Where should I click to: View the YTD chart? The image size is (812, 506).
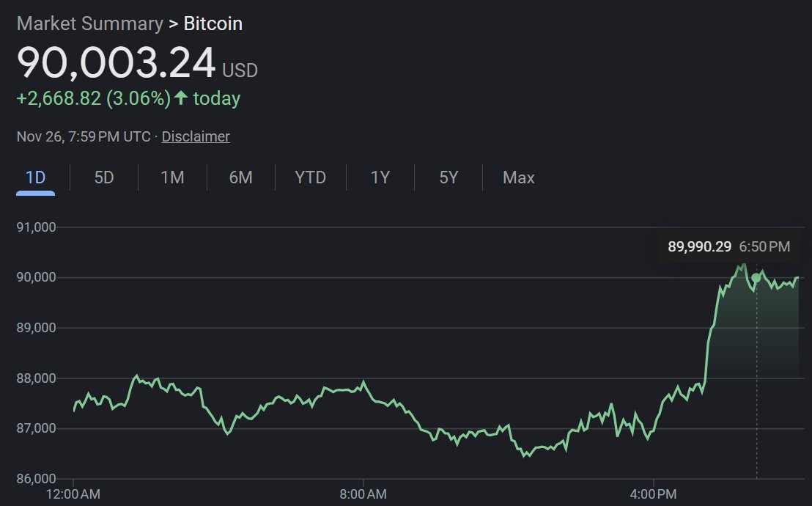click(x=309, y=177)
